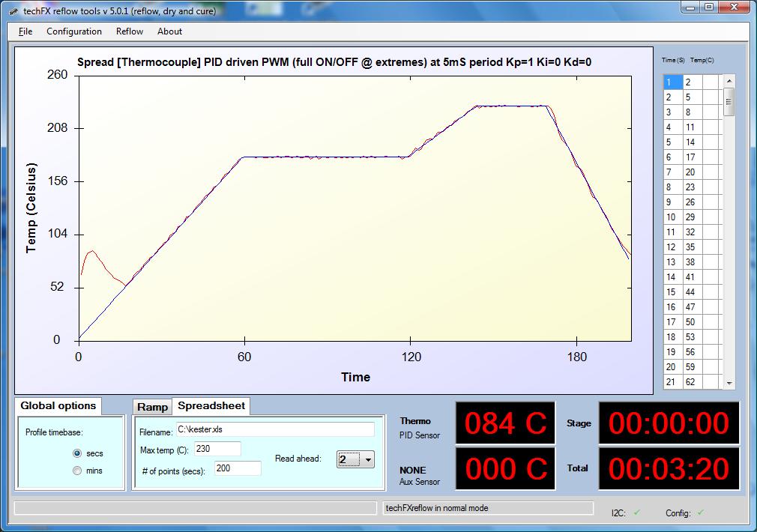Select the Temp cell with value 50
This screenshot has width=757, height=532.
693,321
